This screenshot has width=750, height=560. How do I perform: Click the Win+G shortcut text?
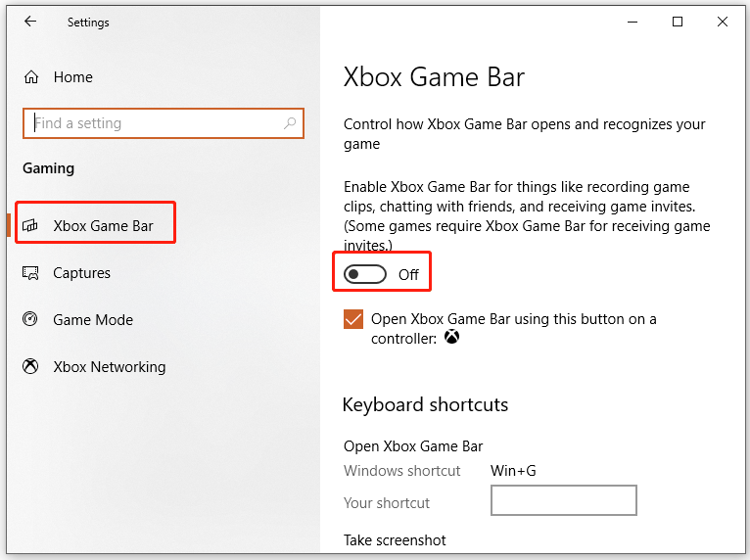coord(513,471)
